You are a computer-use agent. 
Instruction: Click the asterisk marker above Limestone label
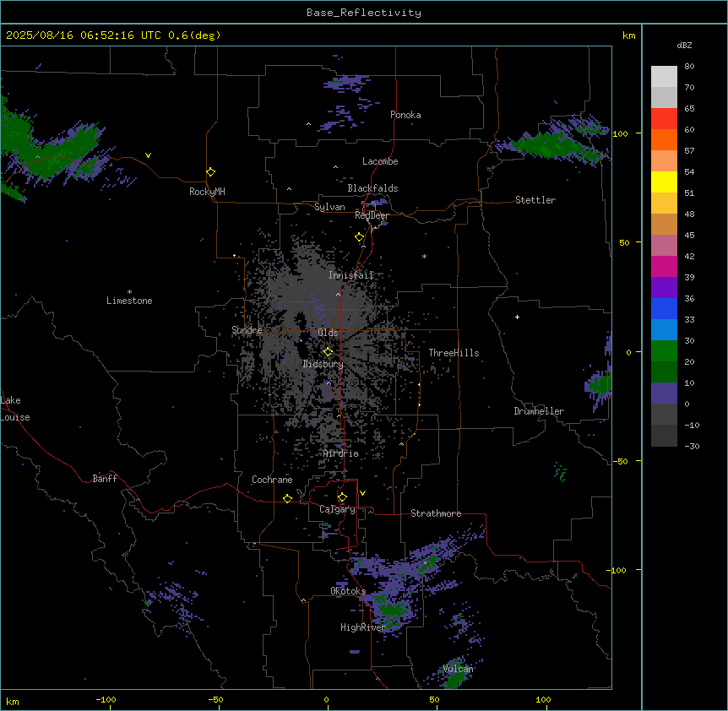point(129,292)
